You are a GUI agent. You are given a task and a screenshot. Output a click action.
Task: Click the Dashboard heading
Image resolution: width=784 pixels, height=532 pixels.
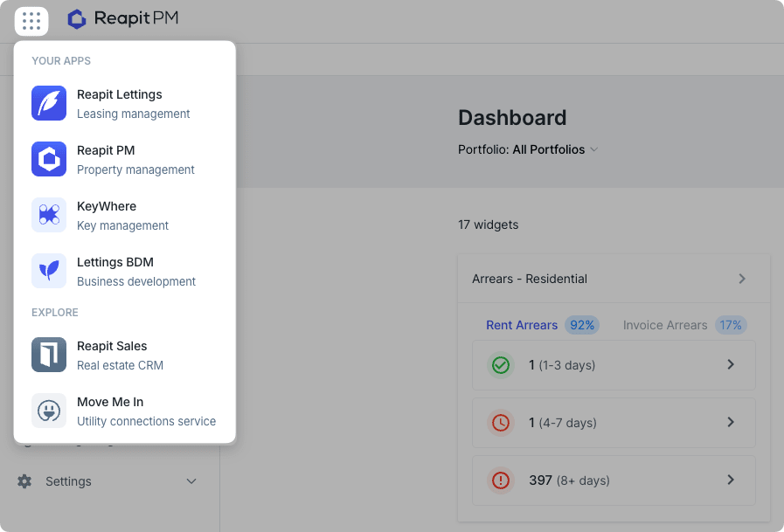tap(512, 118)
